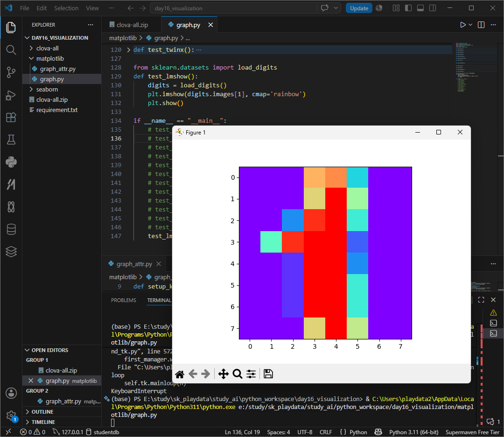
Task: Save the figure with the disk icon
Action: (268, 374)
